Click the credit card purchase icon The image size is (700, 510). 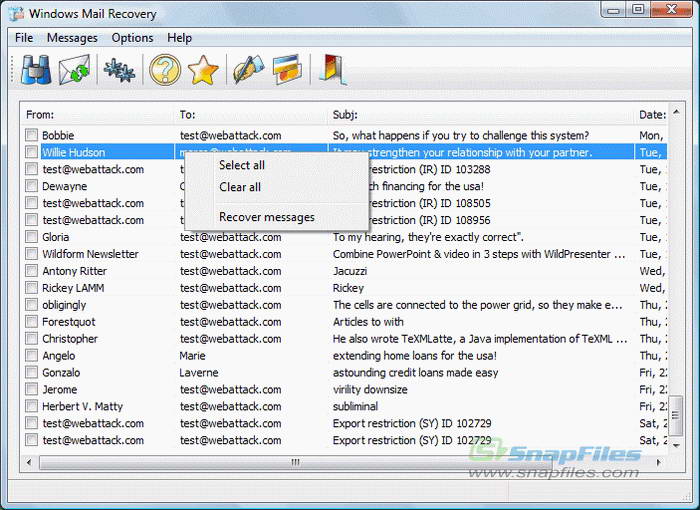287,69
